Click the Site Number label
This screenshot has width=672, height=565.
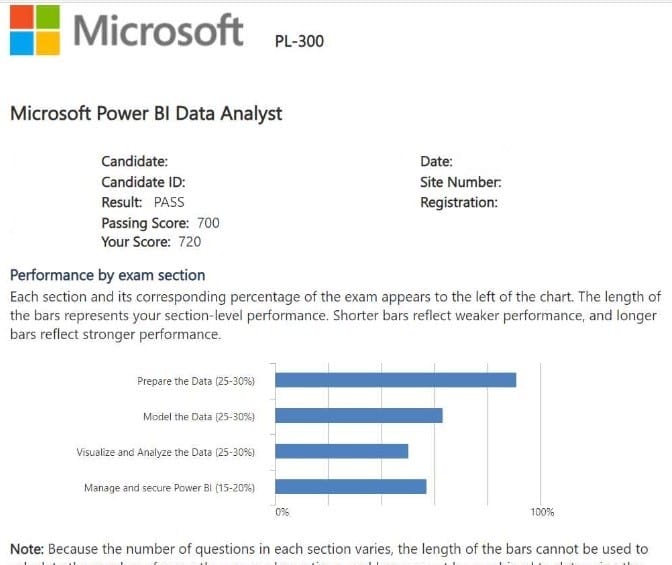(x=461, y=182)
